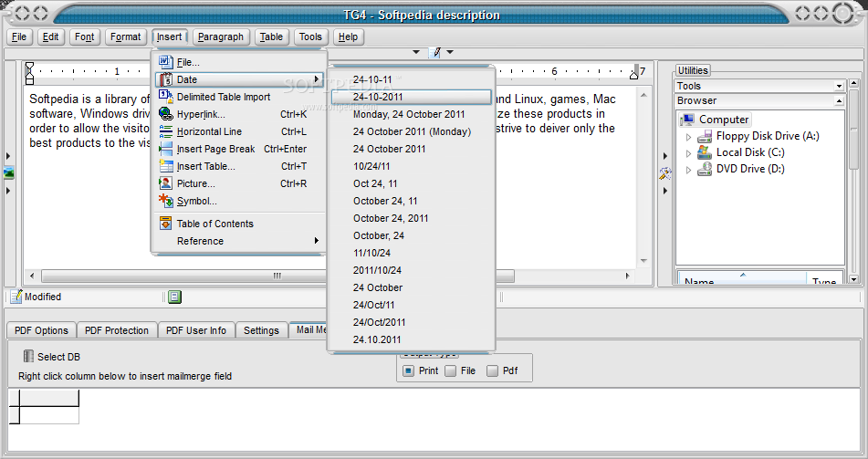Click the Local Disk C: icon

click(705, 152)
